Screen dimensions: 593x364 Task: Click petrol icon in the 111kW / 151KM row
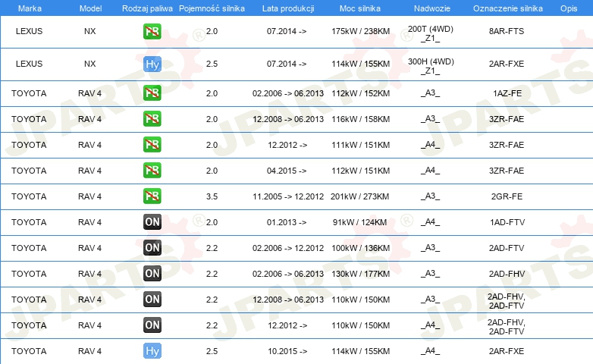point(152,145)
